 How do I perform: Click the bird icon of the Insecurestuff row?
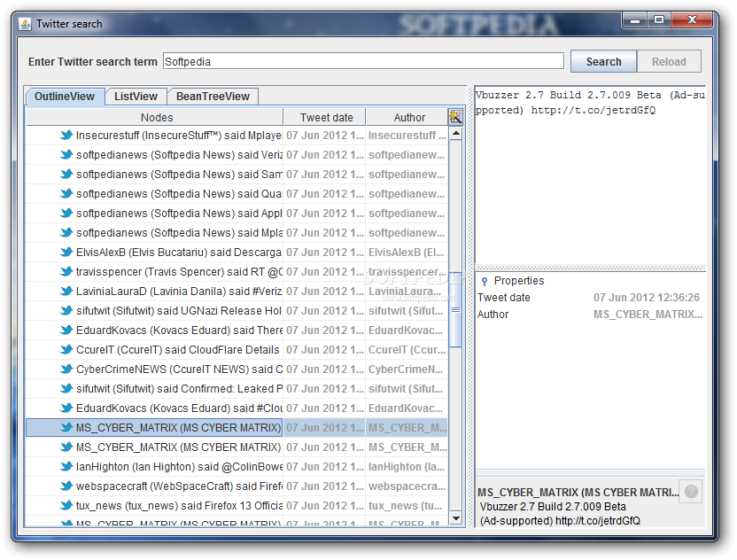click(x=66, y=136)
